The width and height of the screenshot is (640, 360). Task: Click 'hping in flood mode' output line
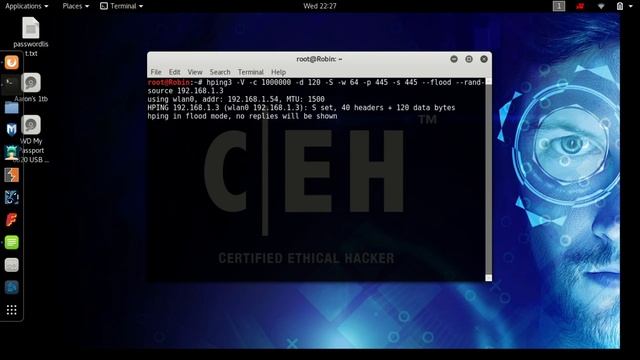point(242,116)
